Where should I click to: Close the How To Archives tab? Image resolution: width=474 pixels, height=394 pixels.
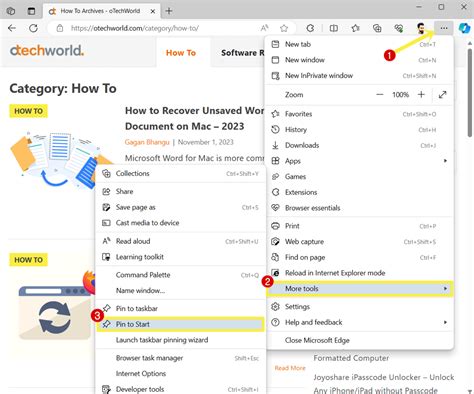click(x=153, y=11)
